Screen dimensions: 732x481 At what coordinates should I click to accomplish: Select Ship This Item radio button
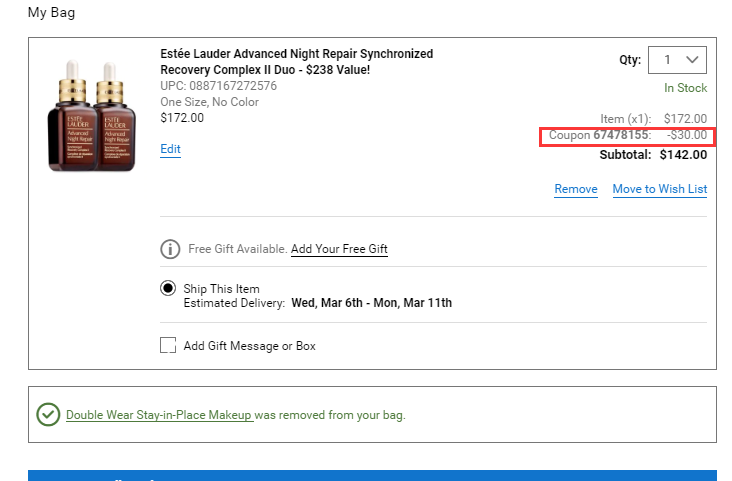[168, 288]
